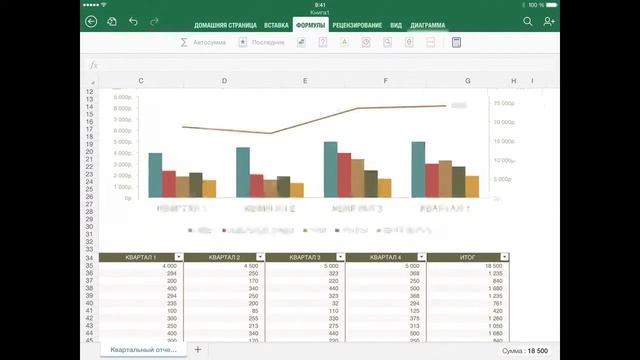The width and height of the screenshot is (640, 360).
Task: Select the brown line series in chart
Action: pyautogui.click(x=314, y=121)
